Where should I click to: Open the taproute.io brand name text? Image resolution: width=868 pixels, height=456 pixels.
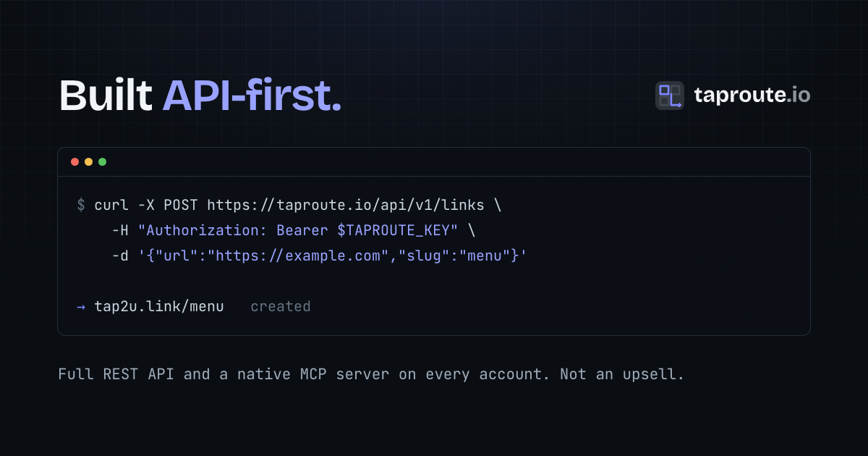click(x=752, y=96)
